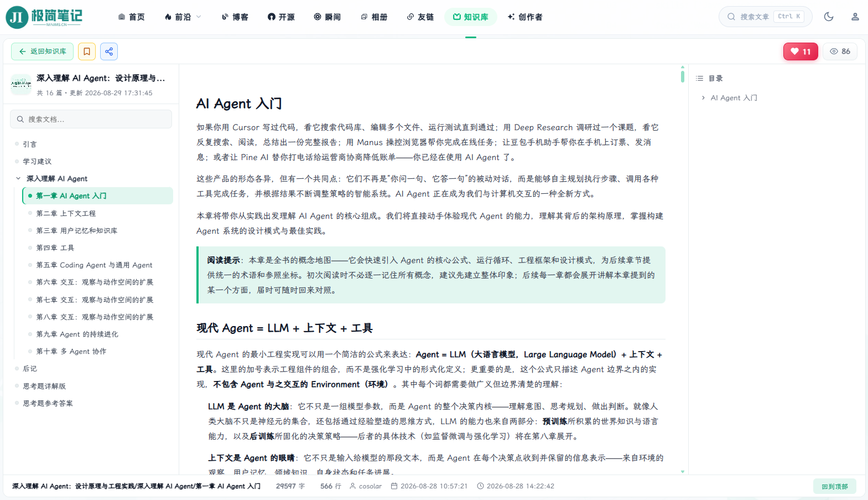Select 第一章 AI Agent 入门 chapter
This screenshot has height=500, width=868.
point(97,195)
